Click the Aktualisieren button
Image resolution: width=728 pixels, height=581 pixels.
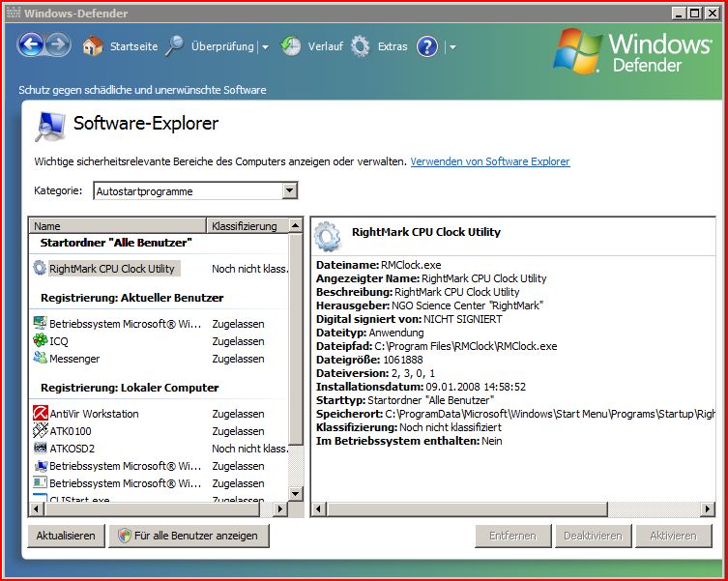[66, 536]
